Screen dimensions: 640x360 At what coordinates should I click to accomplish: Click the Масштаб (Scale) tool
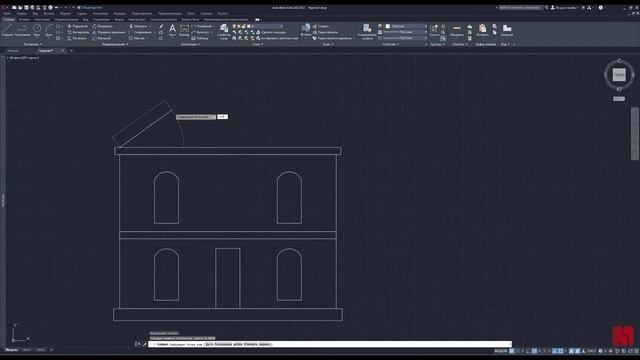click(x=102, y=38)
